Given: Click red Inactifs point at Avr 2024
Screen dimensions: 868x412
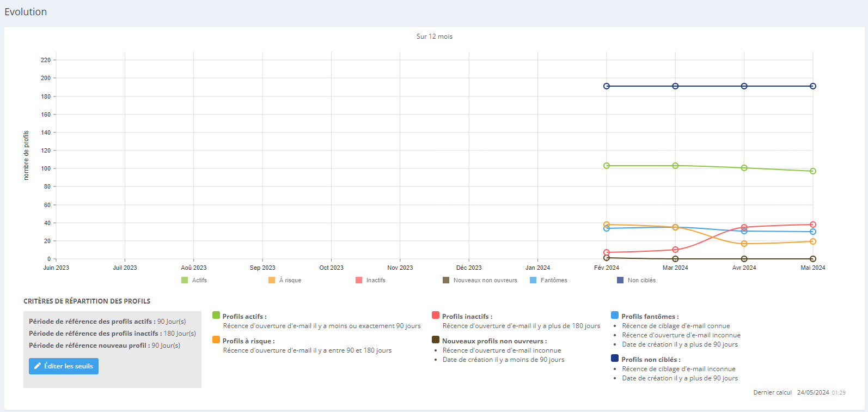Looking at the screenshot, I should pyautogui.click(x=744, y=227).
